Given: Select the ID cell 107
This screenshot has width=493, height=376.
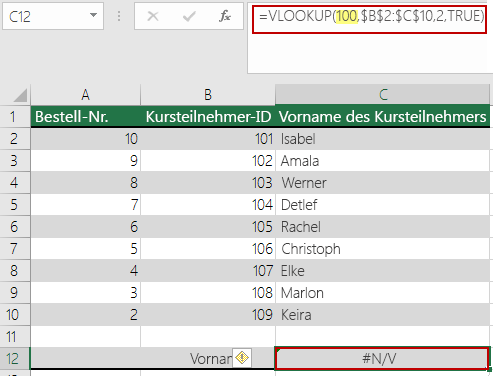Looking at the screenshot, I should (208, 271).
